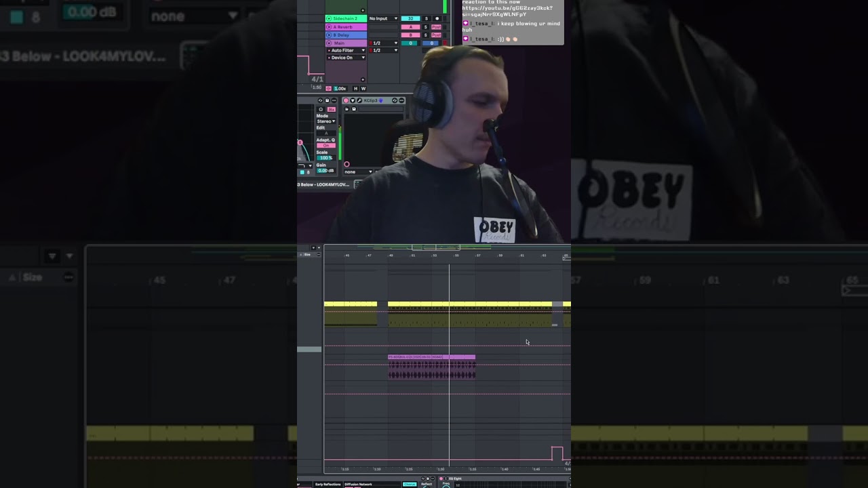Solo the A Reverb return track
Image resolution: width=868 pixels, height=488 pixels.
tap(426, 27)
